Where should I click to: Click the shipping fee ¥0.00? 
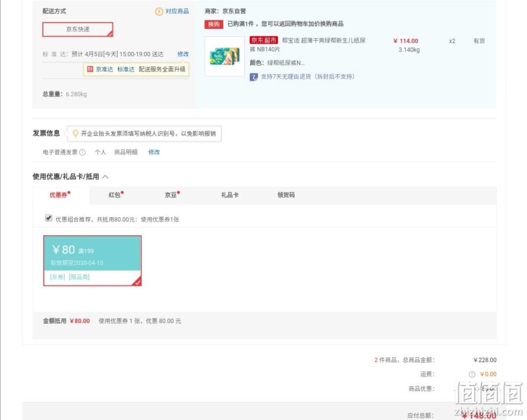(488, 374)
